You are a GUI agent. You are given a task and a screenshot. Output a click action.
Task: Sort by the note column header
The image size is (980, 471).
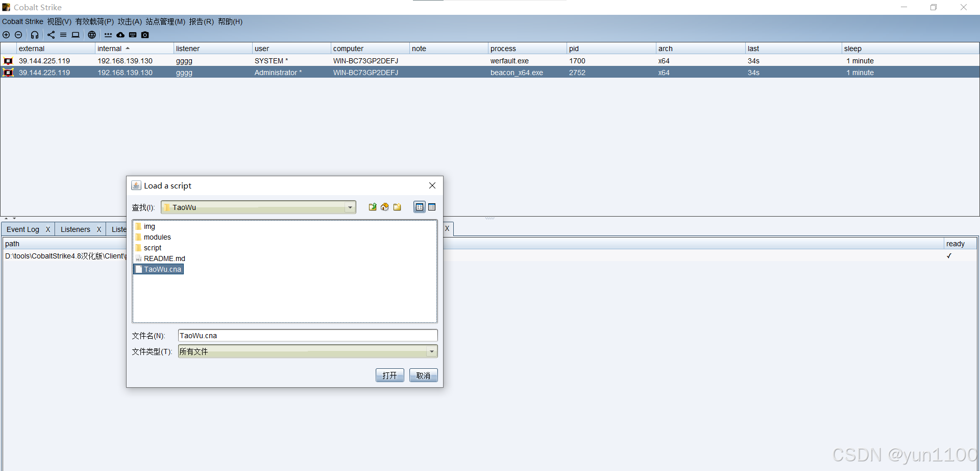click(449, 49)
